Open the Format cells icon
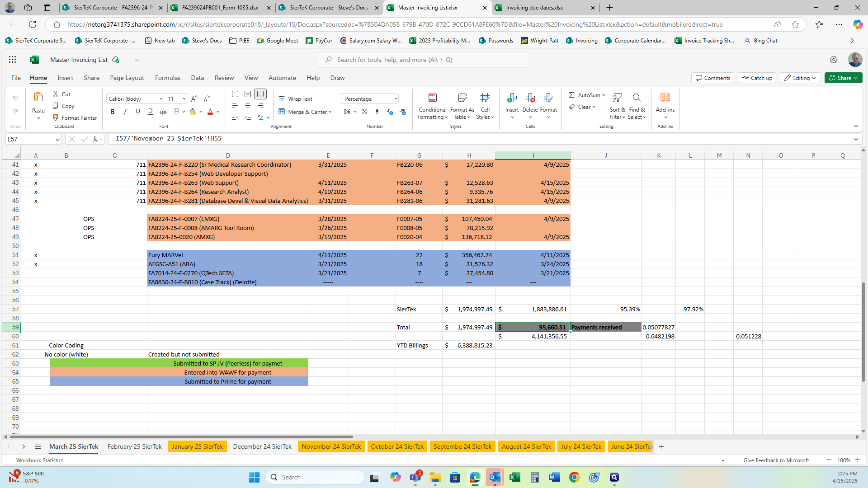The image size is (868, 488). [x=548, y=98]
